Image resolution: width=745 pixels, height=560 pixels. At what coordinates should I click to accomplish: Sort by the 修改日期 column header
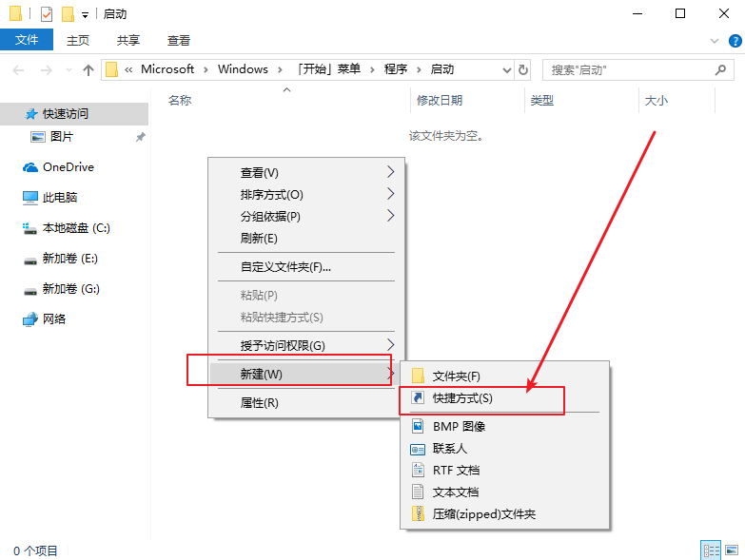click(440, 100)
